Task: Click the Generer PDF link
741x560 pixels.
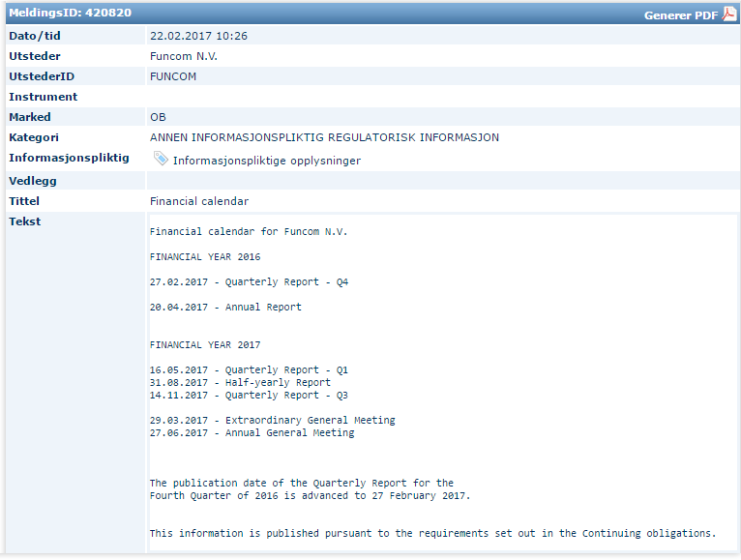Action: [x=680, y=15]
